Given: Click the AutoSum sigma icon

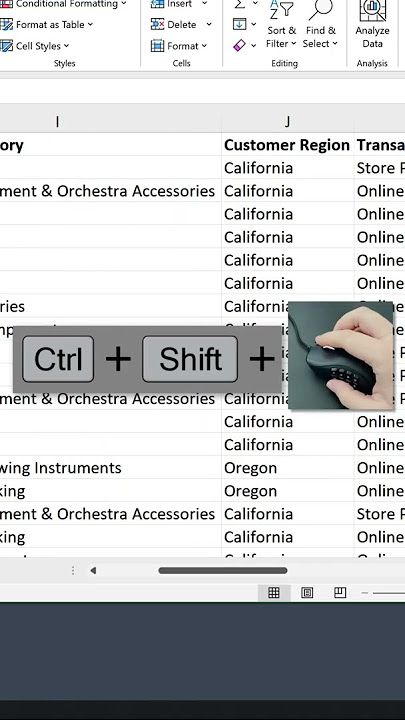Looking at the screenshot, I should click(x=240, y=4).
